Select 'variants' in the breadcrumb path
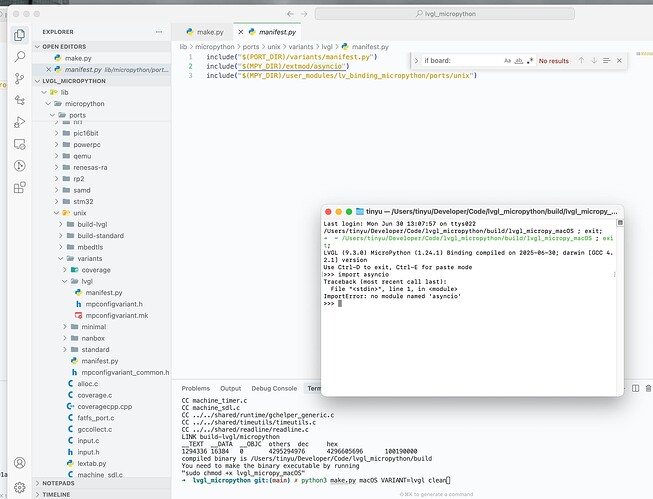This screenshot has width=653, height=499. 301,47
